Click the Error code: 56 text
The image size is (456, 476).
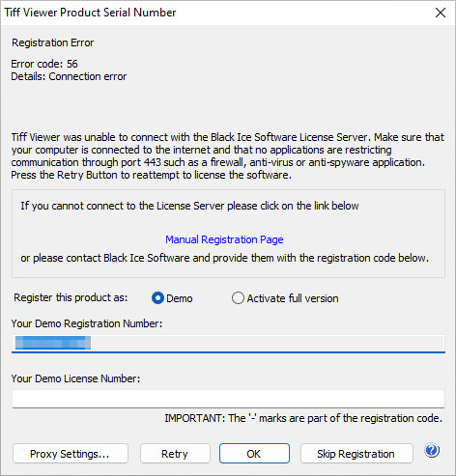(44, 64)
